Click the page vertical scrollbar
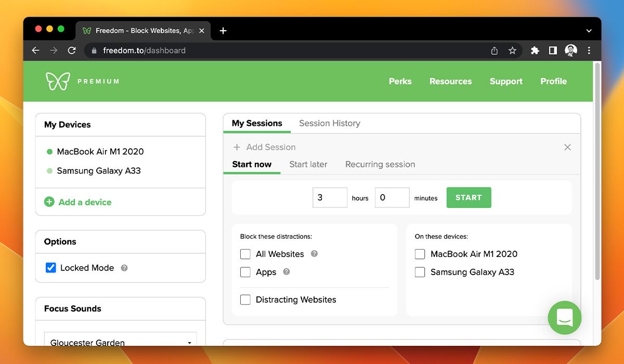 pos(597,172)
